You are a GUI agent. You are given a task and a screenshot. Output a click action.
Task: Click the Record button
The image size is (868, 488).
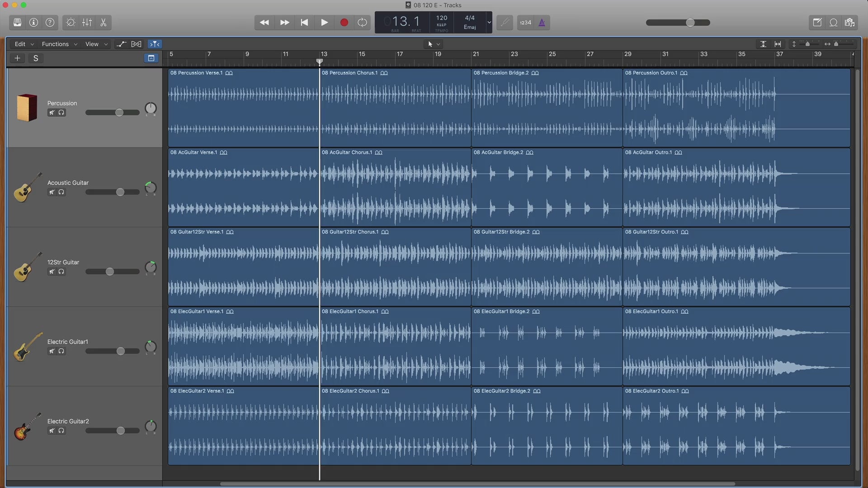[344, 23]
